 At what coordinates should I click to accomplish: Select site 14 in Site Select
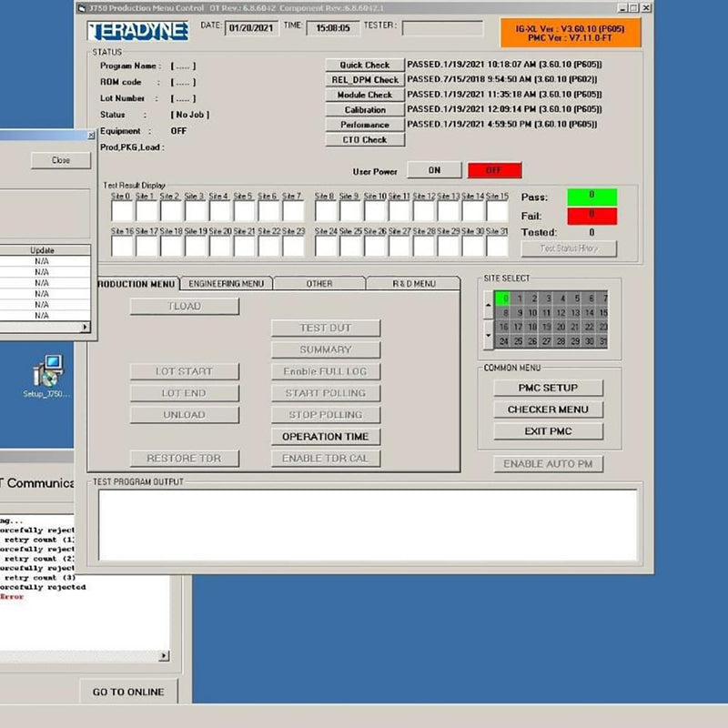pos(589,312)
